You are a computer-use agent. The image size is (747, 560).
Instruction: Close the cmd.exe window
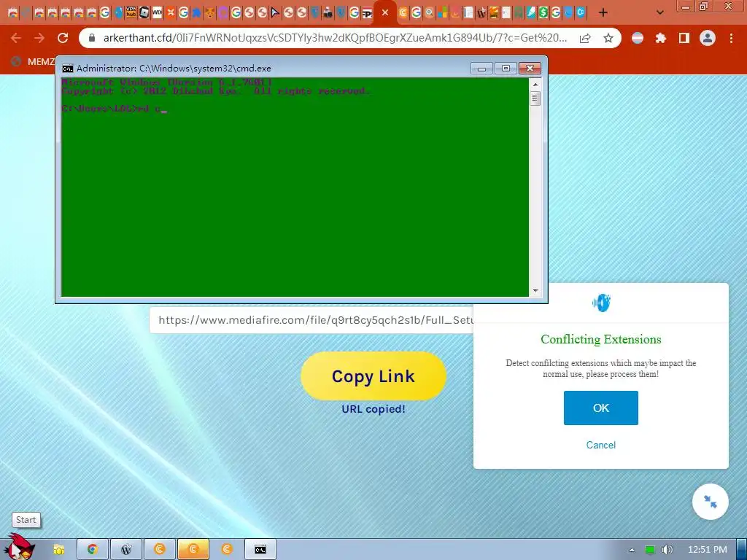coord(530,69)
